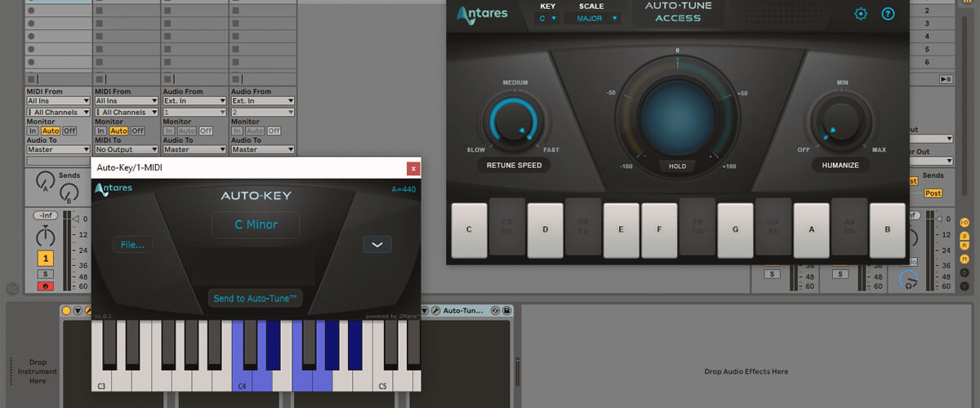Solo track 1 with the S button
Viewport: 980px width, 408px height.
[45, 274]
